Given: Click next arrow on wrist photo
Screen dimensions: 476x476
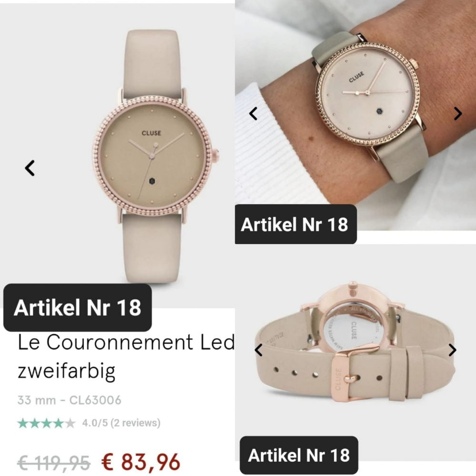Looking at the screenshot, I should tap(458, 114).
